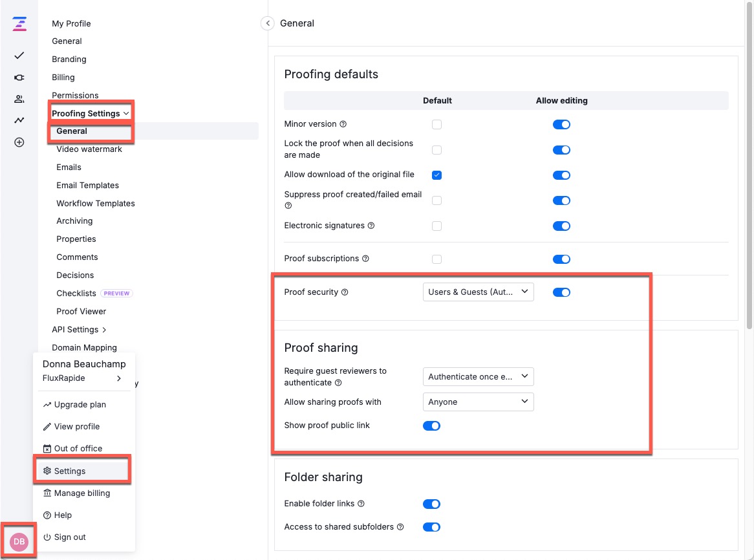
Task: Click the DB user avatar
Action: [x=19, y=541]
